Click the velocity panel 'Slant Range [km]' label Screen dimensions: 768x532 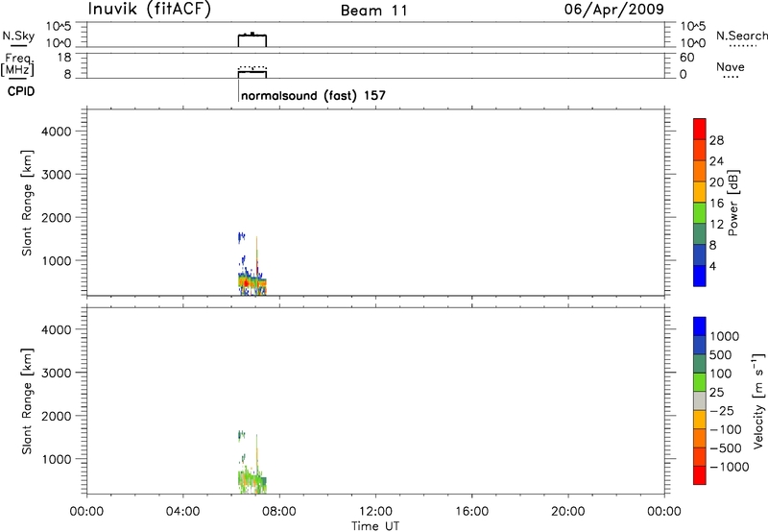coord(27,401)
